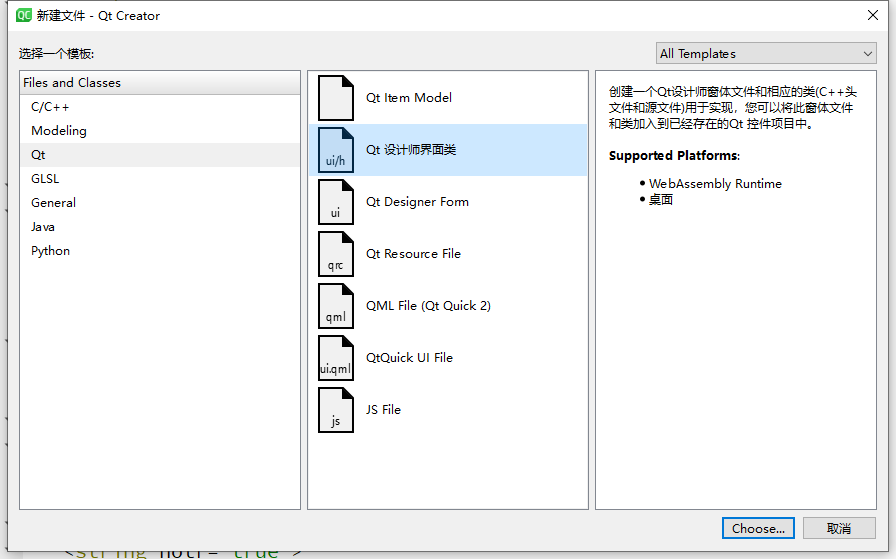This screenshot has width=896, height=559.
Task: Click the Qt Creator logo in title bar
Action: (x=24, y=15)
